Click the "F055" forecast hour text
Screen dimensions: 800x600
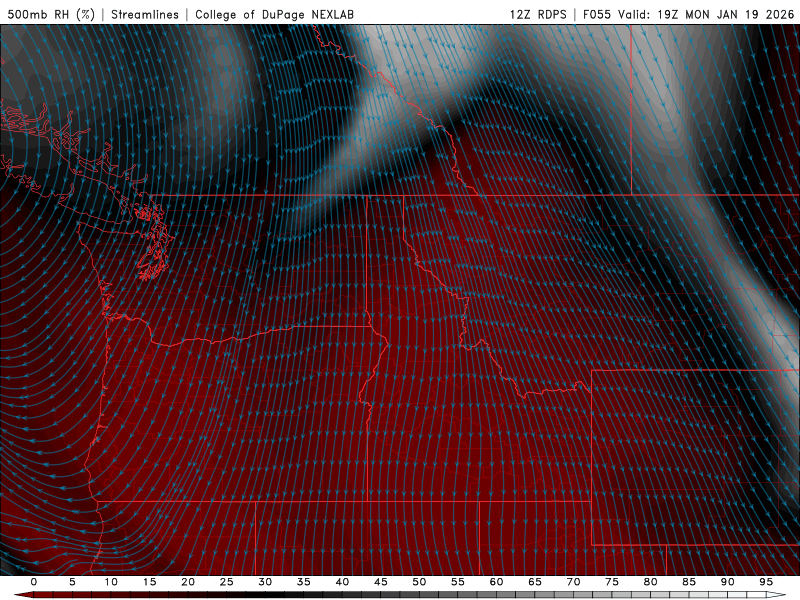coord(597,14)
